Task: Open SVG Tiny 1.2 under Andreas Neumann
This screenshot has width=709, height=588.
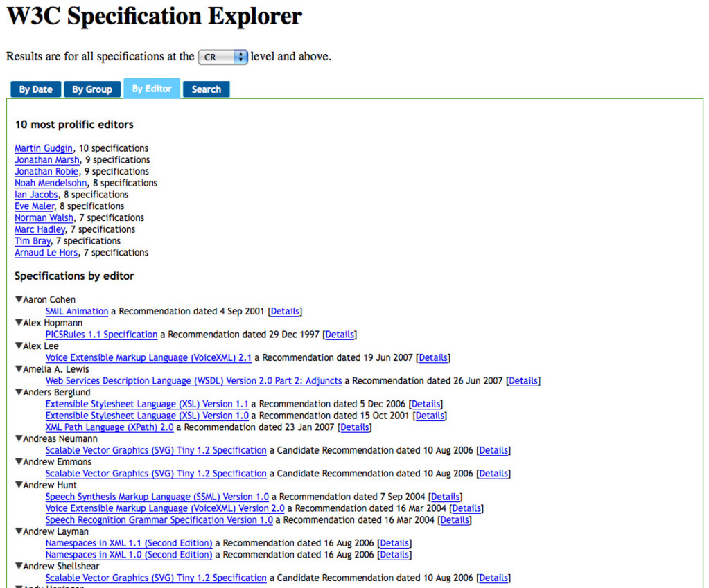Action: click(156, 451)
